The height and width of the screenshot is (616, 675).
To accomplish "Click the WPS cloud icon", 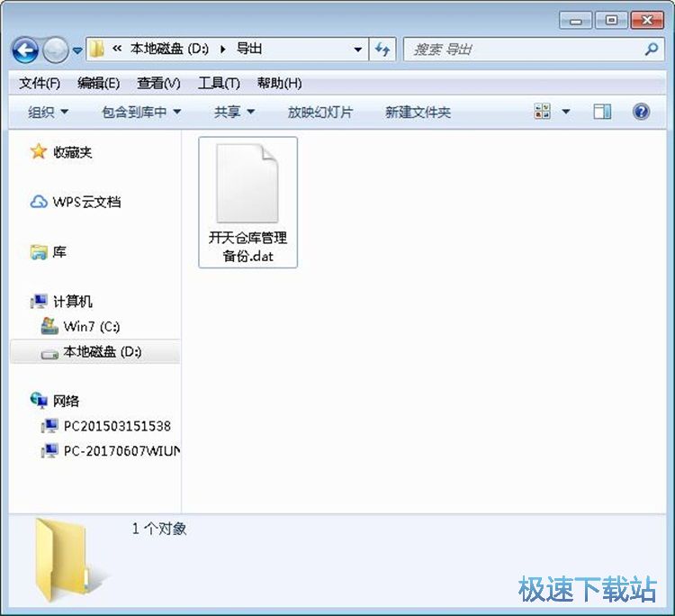I will tap(39, 202).
